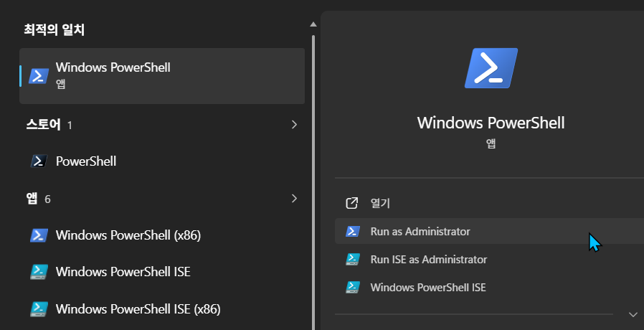This screenshot has height=330, width=644.
Task: Click the Windows PowerShell (x86) icon
Action: coord(39,235)
